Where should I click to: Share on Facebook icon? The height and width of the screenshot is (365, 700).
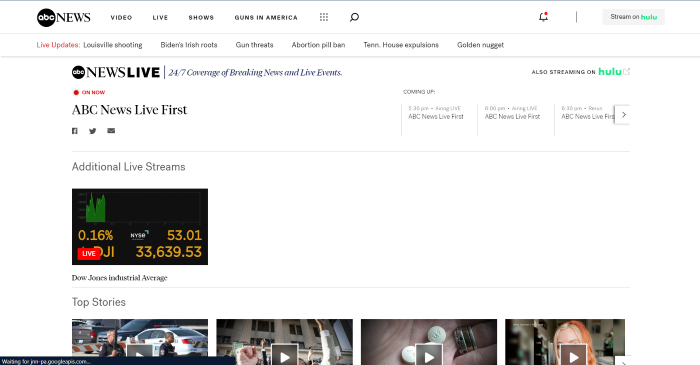click(x=75, y=131)
